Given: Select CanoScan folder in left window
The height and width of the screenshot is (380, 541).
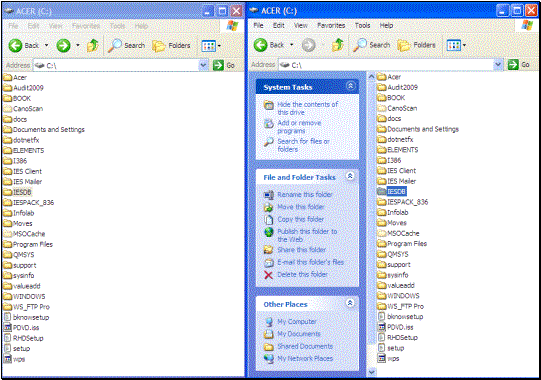Looking at the screenshot, I should [23, 108].
